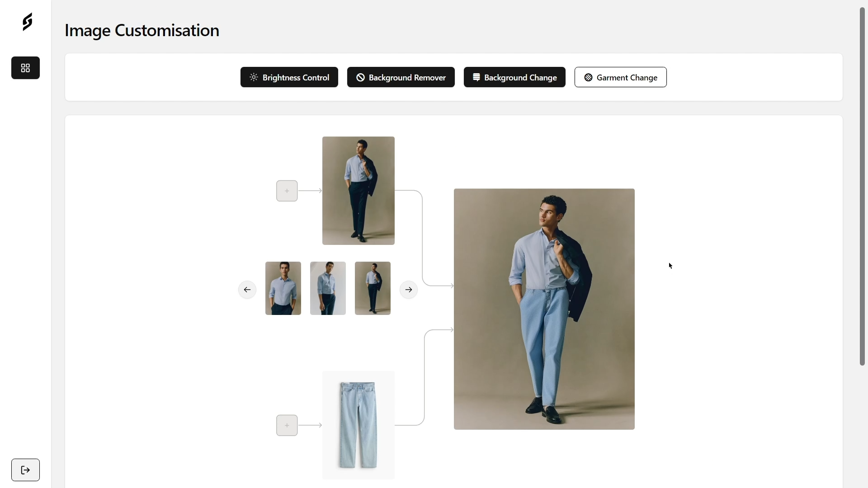Viewport: 868px width, 488px height.
Task: Click the logout/exit icon bottom left
Action: (x=25, y=469)
